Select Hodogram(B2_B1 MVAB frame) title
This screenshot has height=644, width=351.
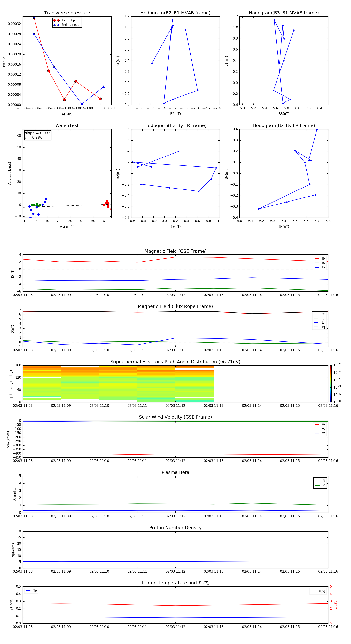point(175,13)
